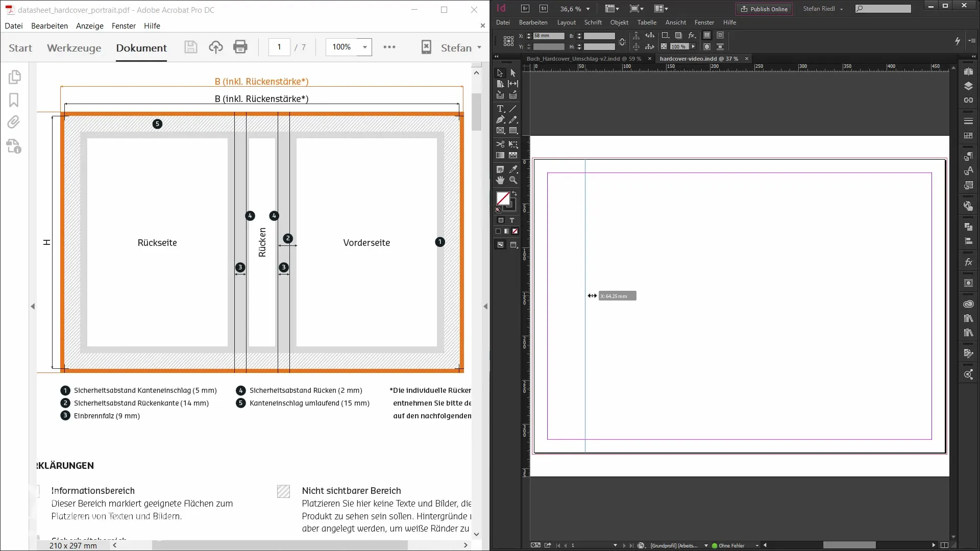This screenshot has height=551, width=980.
Task: Select the Selection tool in InDesign
Action: (500, 73)
